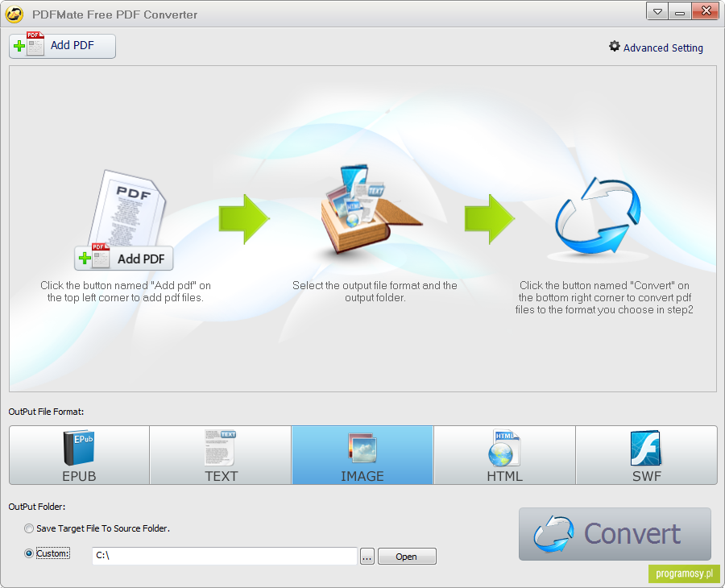Click the 'Select the output file format' instruction text
725x588 pixels.
[375, 292]
